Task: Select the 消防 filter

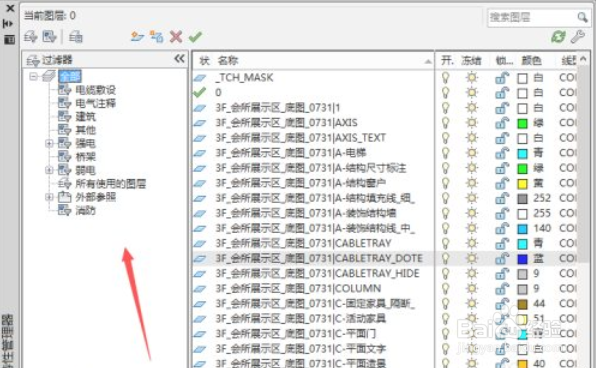Action: tap(86, 210)
